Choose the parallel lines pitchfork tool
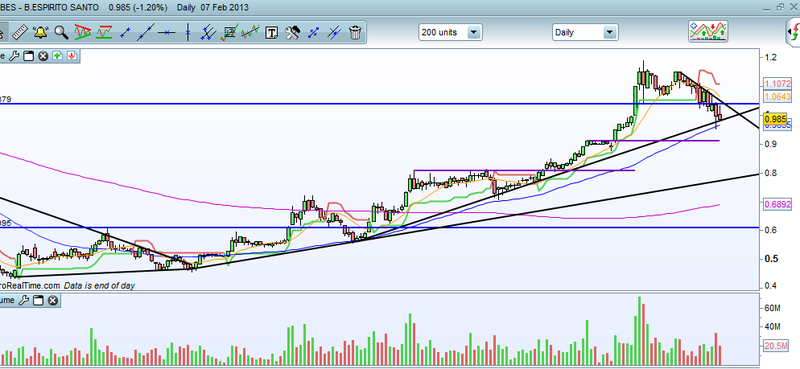 click(208, 33)
